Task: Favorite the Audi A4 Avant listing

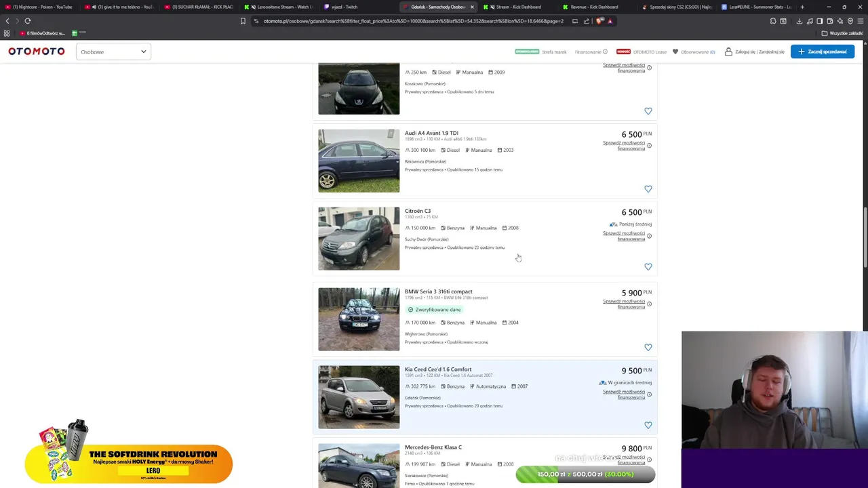Action: click(648, 189)
